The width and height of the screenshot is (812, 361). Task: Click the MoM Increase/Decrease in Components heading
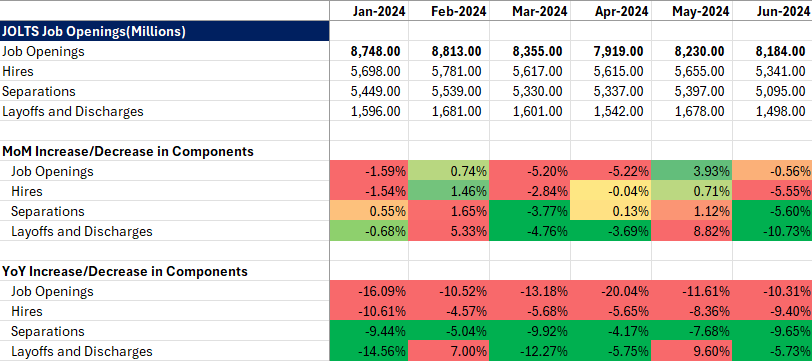coord(165,151)
